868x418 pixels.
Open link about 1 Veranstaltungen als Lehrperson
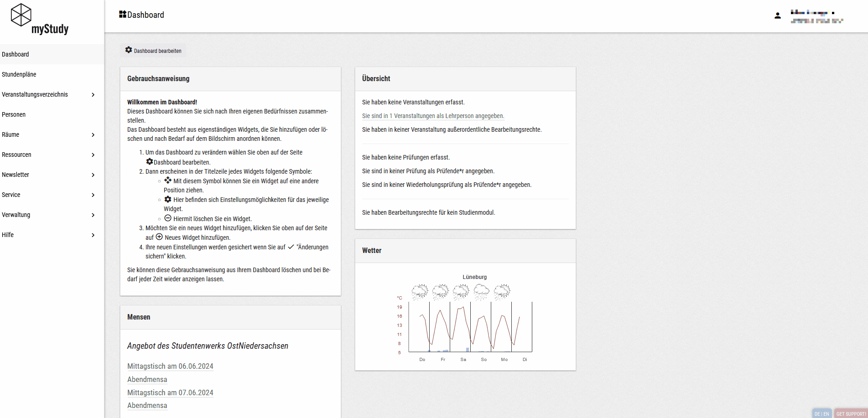pyautogui.click(x=433, y=116)
